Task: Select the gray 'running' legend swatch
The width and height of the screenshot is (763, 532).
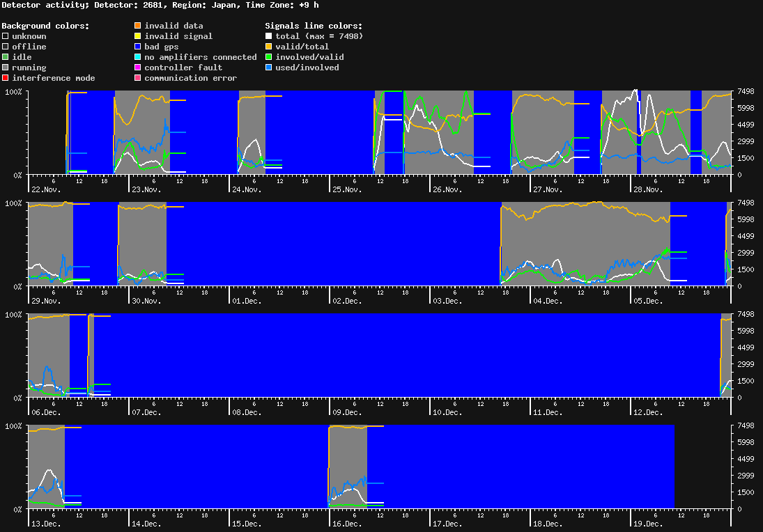Action: [x=5, y=68]
